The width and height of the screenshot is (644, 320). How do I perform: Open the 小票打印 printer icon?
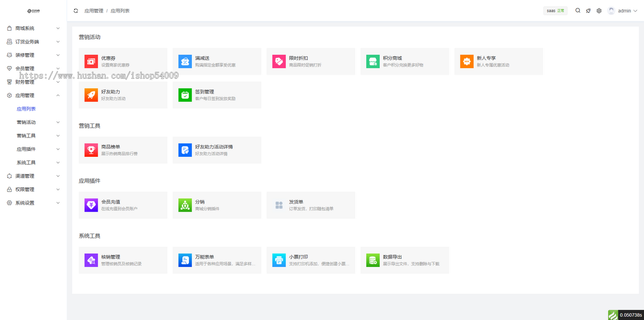279,260
